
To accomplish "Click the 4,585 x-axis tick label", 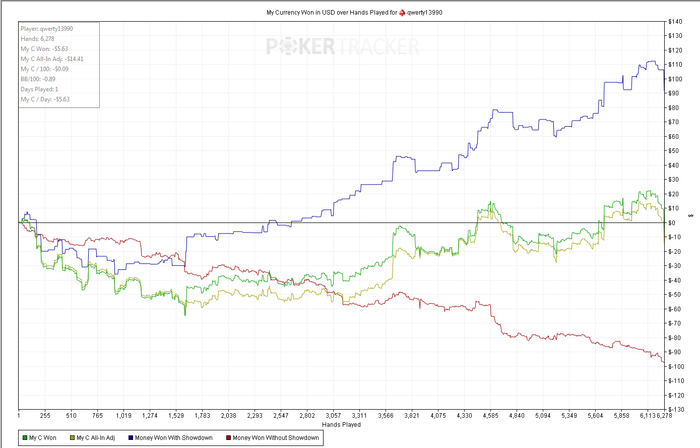I will [490, 415].
